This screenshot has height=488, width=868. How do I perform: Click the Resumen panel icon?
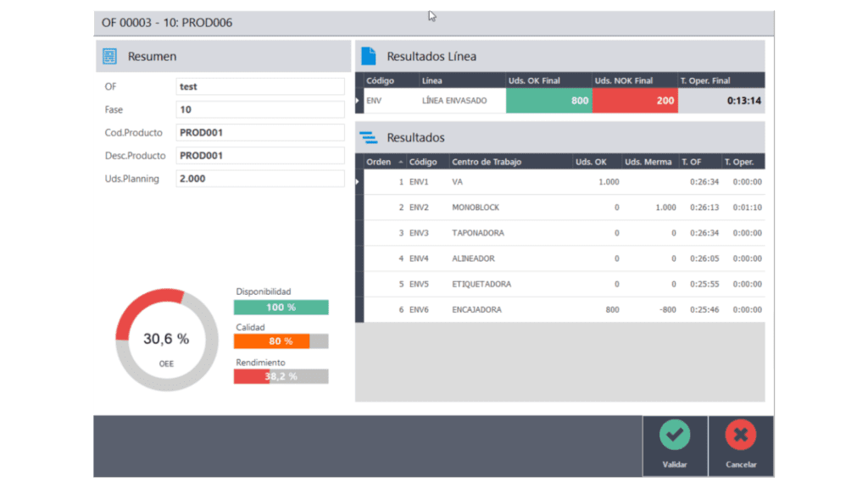coord(109,57)
